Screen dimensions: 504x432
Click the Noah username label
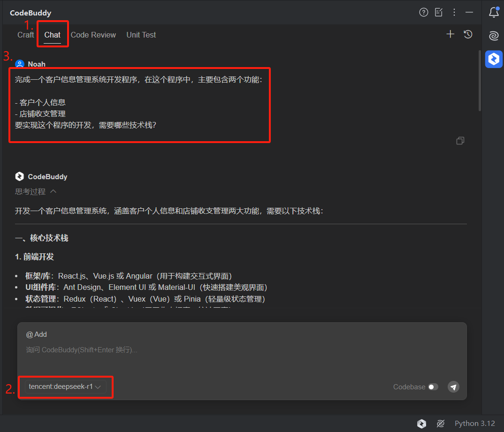point(36,64)
